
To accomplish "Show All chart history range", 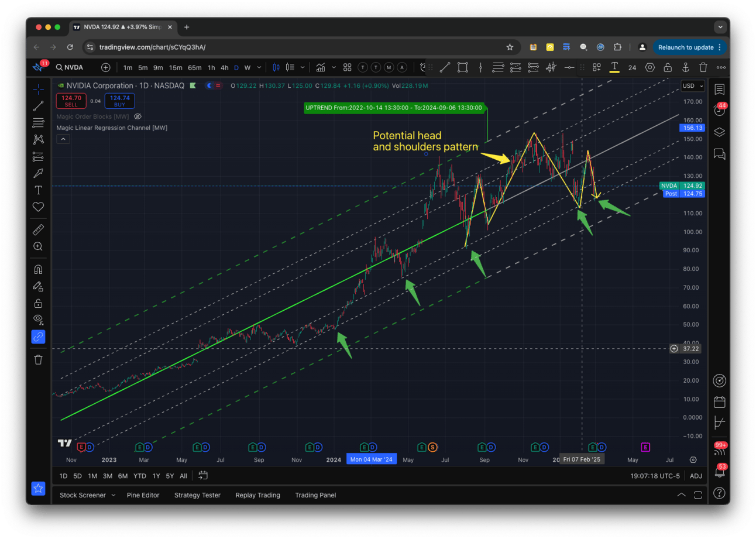I will (x=184, y=476).
